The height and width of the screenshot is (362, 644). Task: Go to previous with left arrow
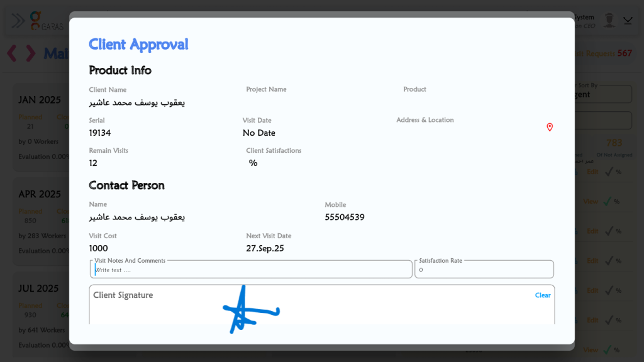(12, 53)
